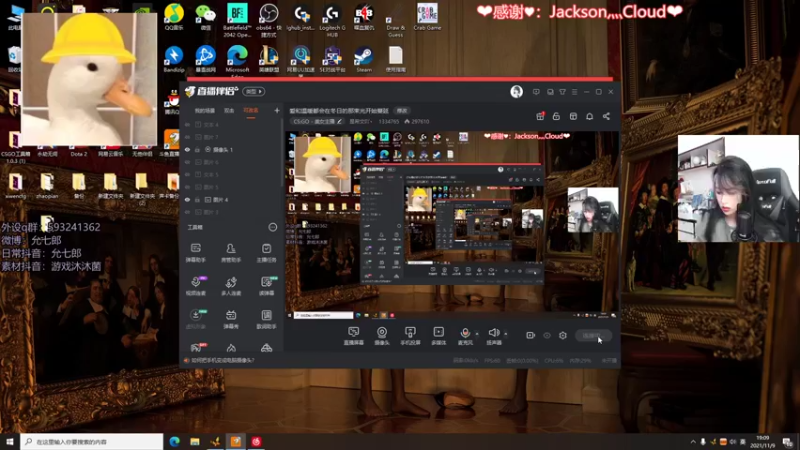Collapse the 工具箱 toolbox section
The image size is (800, 450).
tap(273, 227)
